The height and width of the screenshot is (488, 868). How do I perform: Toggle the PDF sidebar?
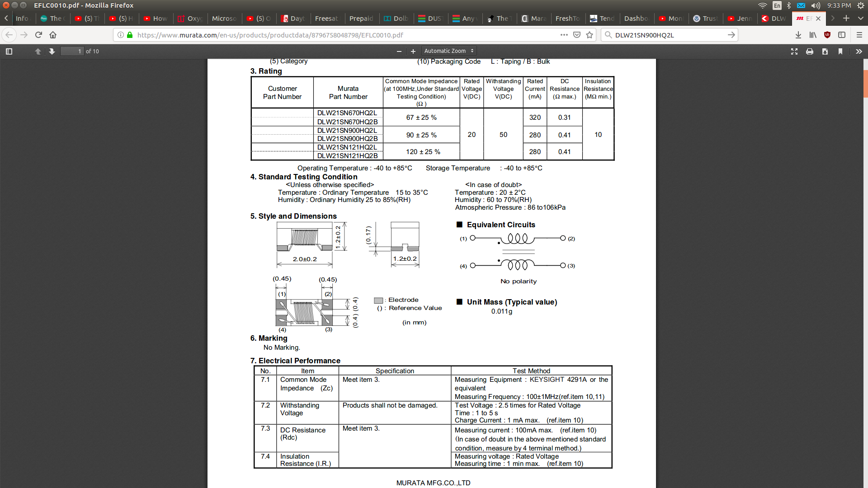point(9,52)
